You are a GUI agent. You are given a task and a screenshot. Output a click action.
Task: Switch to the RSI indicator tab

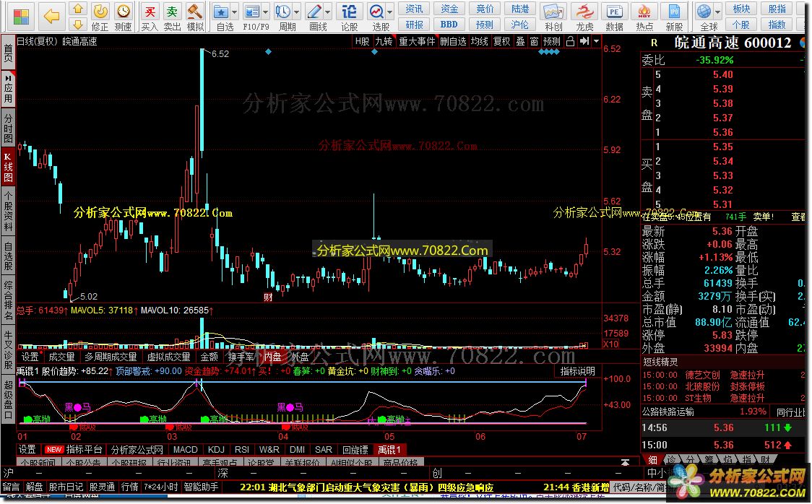click(x=242, y=450)
